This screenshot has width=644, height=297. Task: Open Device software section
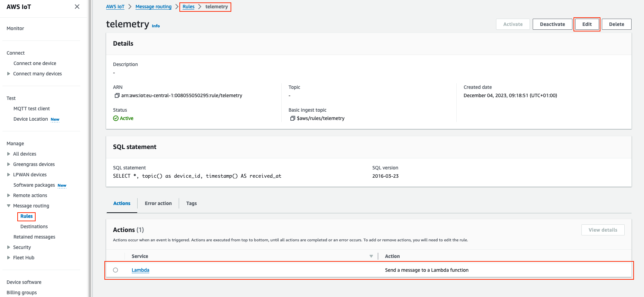24,282
